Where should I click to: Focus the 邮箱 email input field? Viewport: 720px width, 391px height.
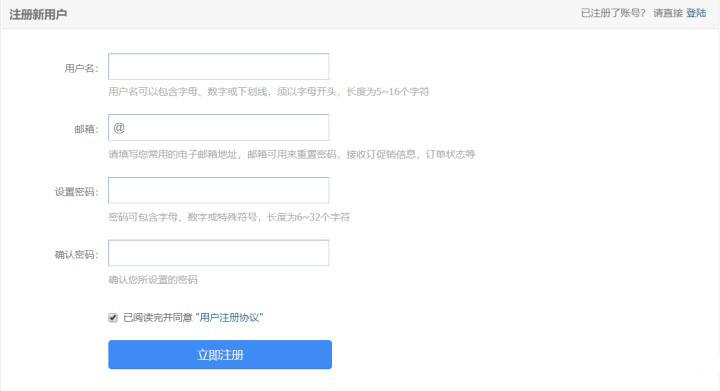click(x=219, y=128)
